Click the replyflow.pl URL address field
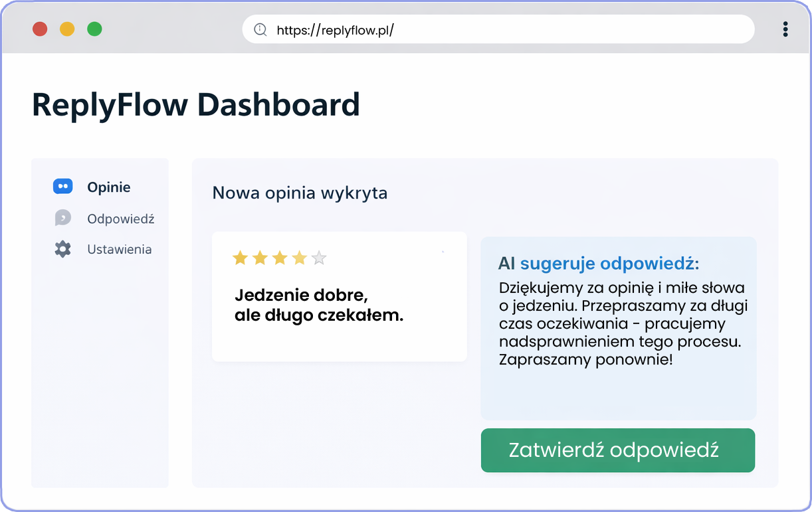This screenshot has width=812, height=512. coord(498,30)
